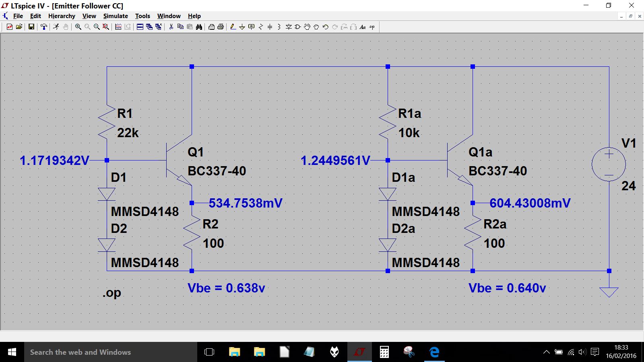The image size is (644, 362).
Task: Click the Pan magnifier icon
Action: click(87, 27)
